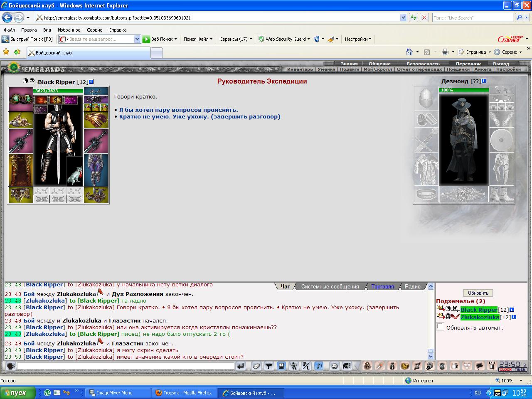532x399 pixels.
Task: Open the Избранное menu
Action: click(69, 30)
